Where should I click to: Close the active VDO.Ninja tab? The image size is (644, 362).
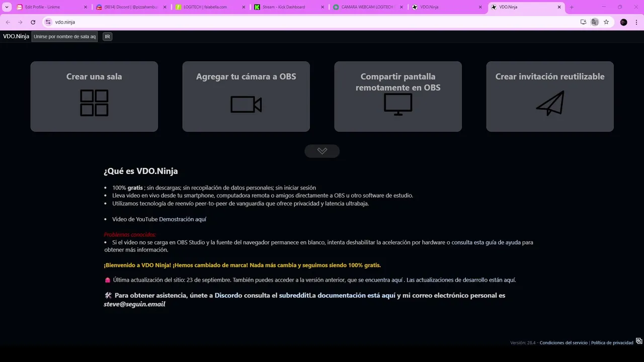560,7
